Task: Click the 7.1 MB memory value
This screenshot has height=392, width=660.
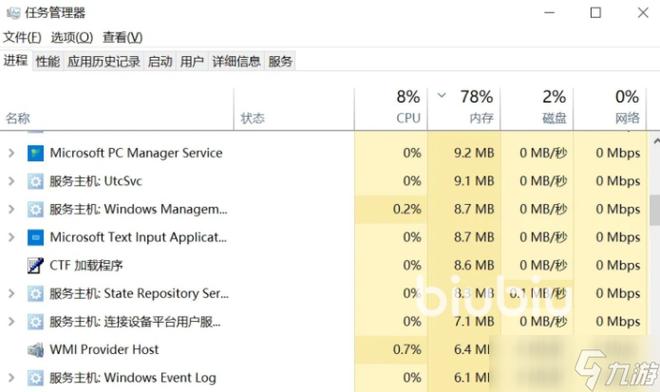Action: [474, 322]
